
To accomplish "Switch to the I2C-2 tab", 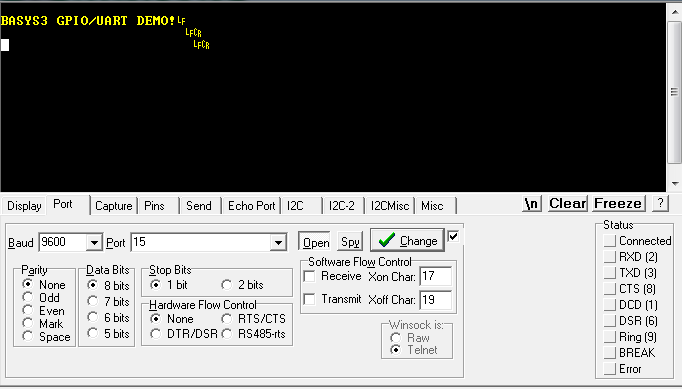I will [x=342, y=205].
